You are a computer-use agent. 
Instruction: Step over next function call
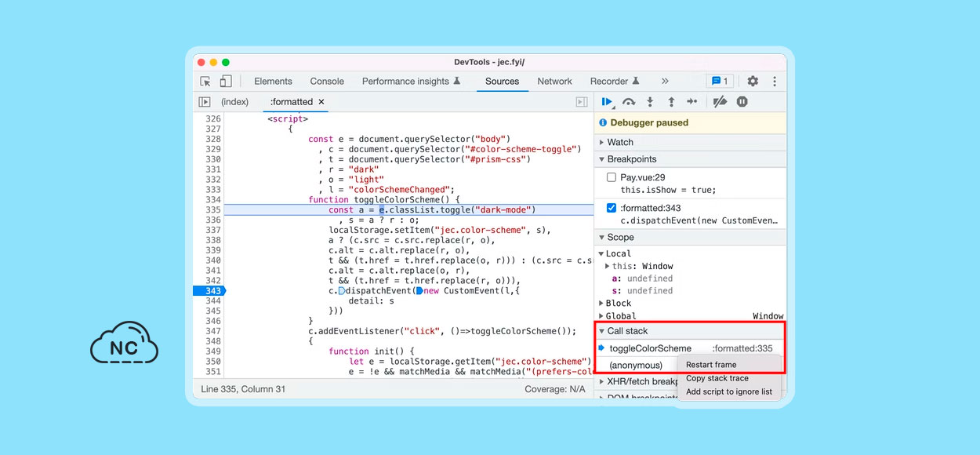click(629, 102)
